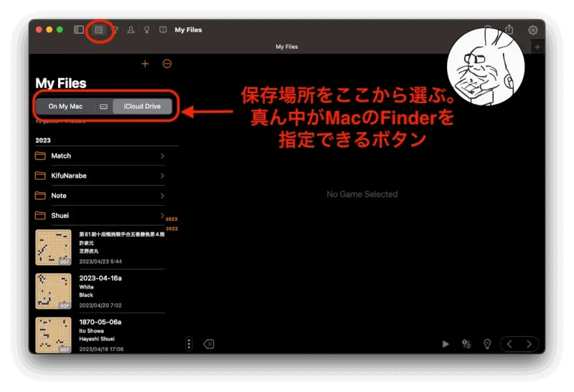This screenshot has width=574, height=392.
Task: Expand the Match folder chevron
Action: [x=162, y=156]
